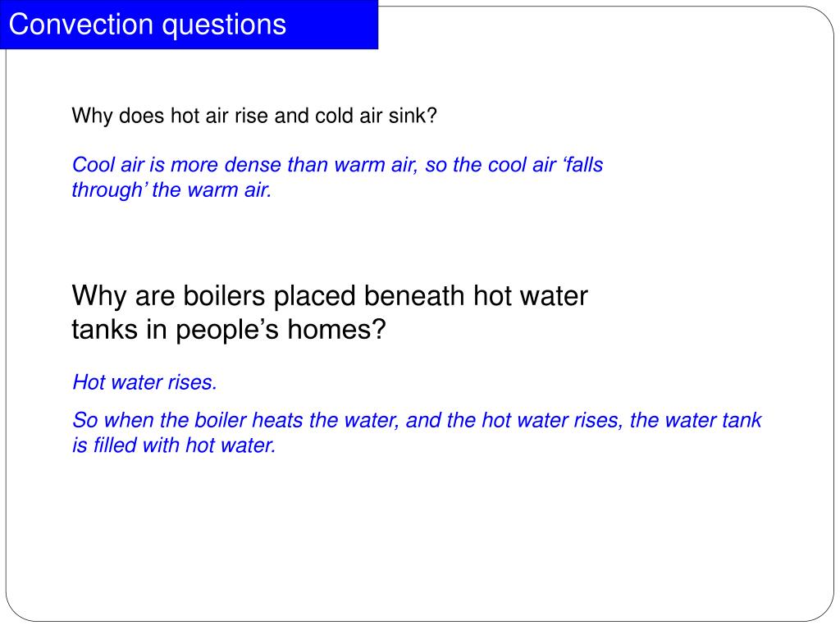This screenshot has width=840, height=630.
Task: Click the line 'tanks in people's homes?'
Action: point(229,329)
